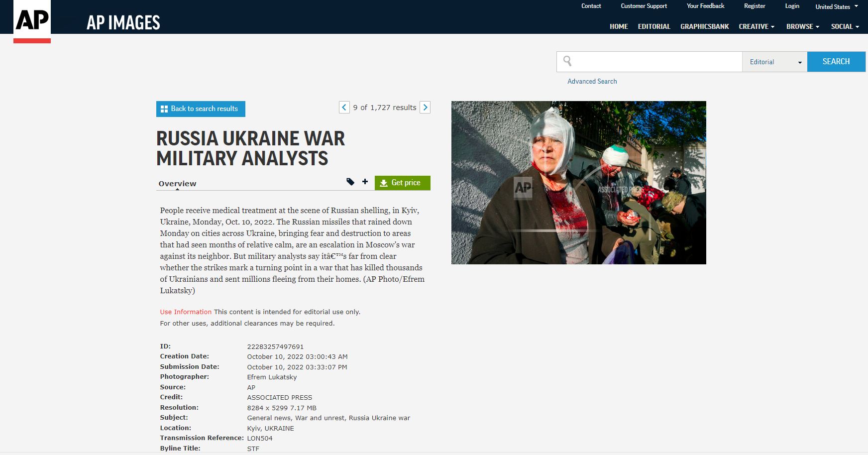This screenshot has height=455, width=868.
Task: Click the news photo preview thumbnail
Action: click(578, 183)
